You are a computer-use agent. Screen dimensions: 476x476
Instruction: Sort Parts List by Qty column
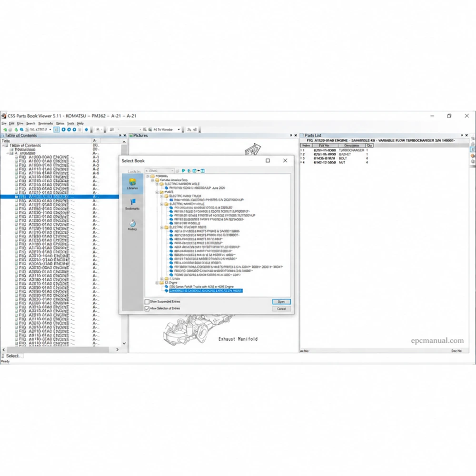[369, 146]
